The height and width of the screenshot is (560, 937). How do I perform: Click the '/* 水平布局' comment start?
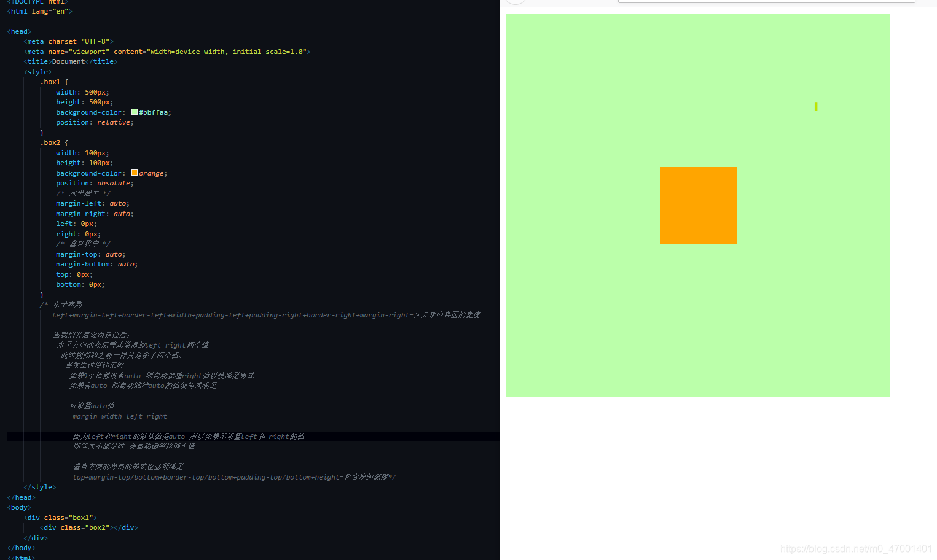point(61,305)
